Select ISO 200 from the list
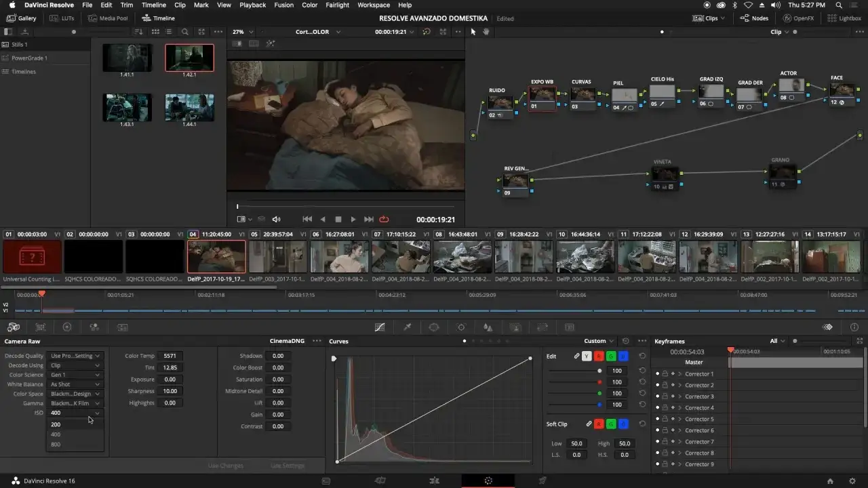 [x=75, y=424]
